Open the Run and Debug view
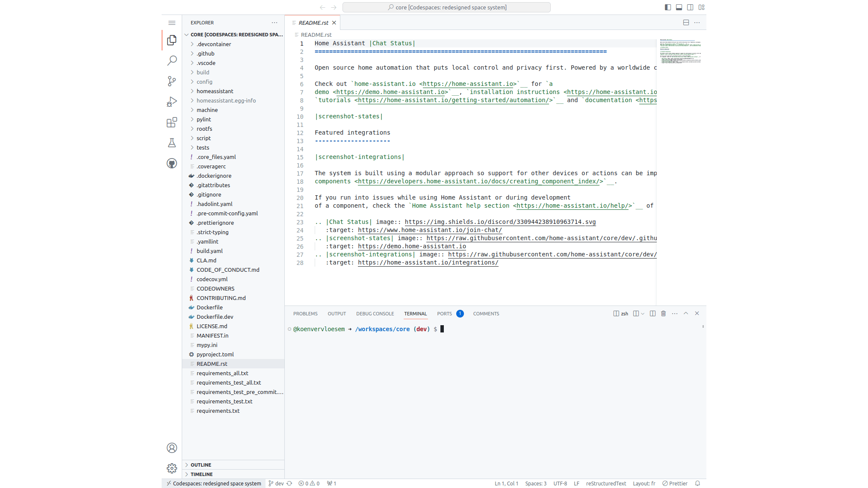Viewport: 868px width, 488px height. click(x=172, y=102)
